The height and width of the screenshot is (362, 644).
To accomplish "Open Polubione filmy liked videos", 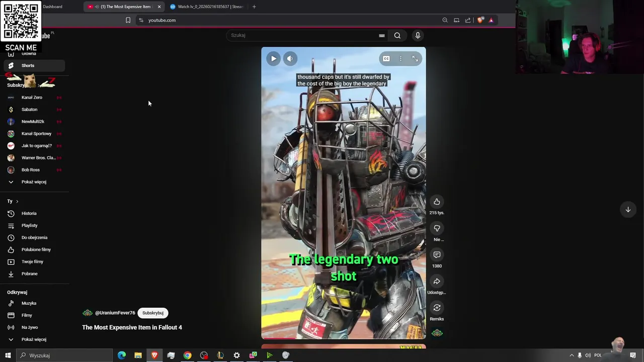I will [34, 250].
